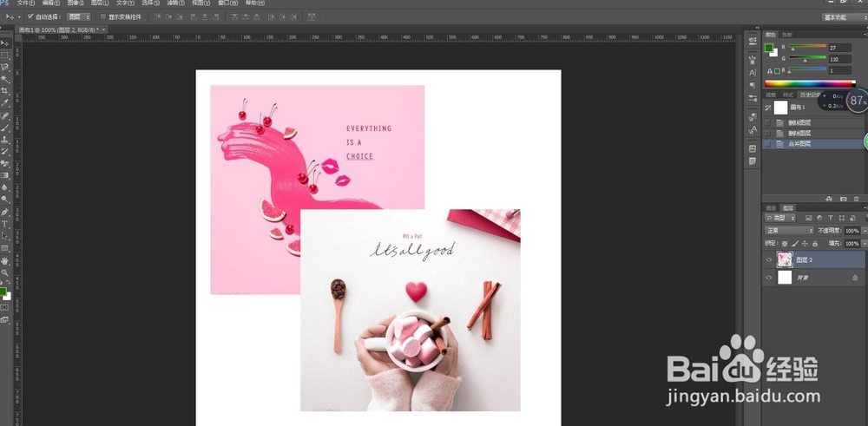Select the Rectangular Marquee tool
868x426 pixels.
click(x=4, y=56)
